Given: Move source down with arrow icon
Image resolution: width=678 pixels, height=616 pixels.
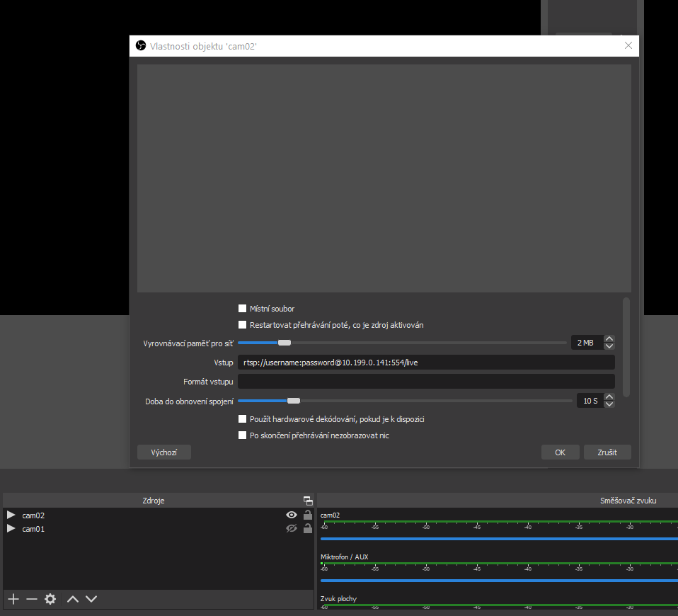Looking at the screenshot, I should [91, 599].
